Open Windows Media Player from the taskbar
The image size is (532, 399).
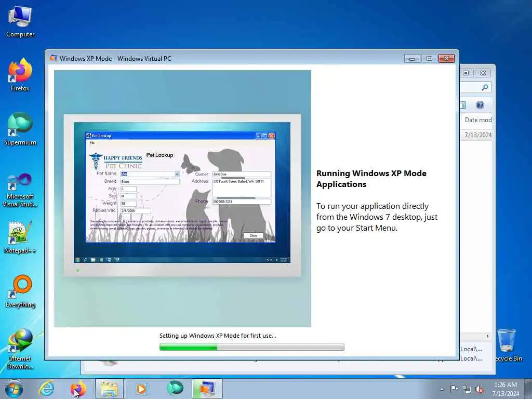pos(141,389)
